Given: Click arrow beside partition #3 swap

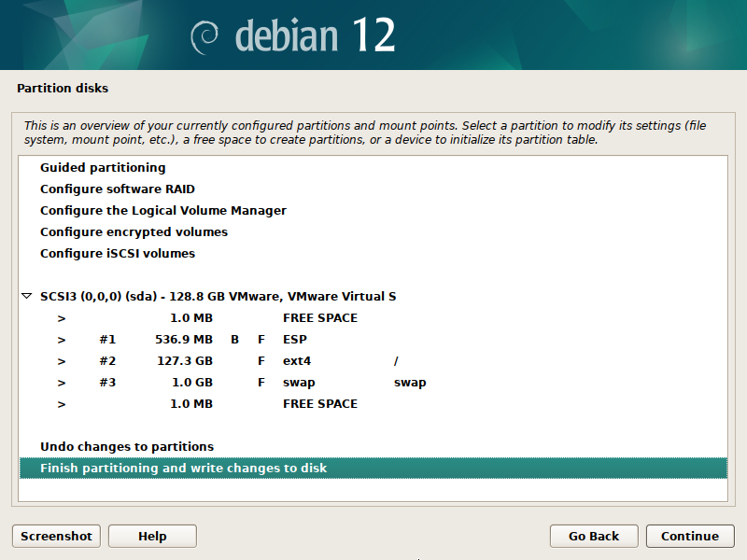Looking at the screenshot, I should click(x=62, y=383).
